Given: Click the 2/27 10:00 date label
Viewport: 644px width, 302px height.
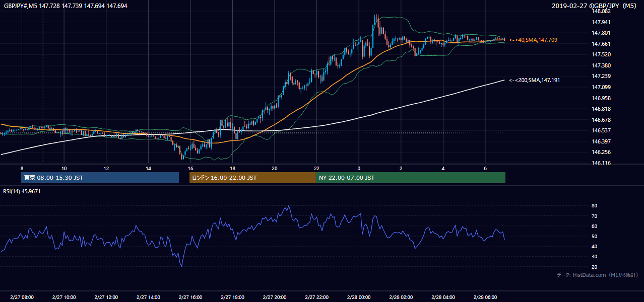Looking at the screenshot, I should click(64, 297).
